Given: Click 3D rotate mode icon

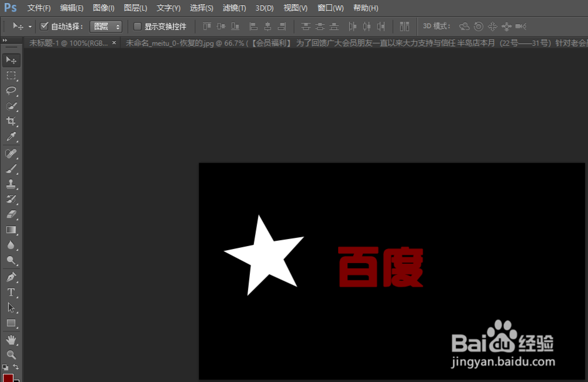Looking at the screenshot, I should (465, 26).
